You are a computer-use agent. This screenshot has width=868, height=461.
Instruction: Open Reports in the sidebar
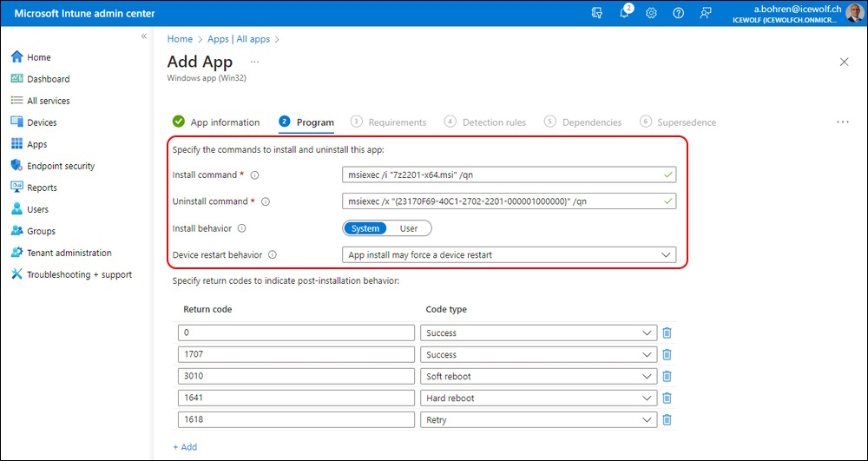(35, 188)
